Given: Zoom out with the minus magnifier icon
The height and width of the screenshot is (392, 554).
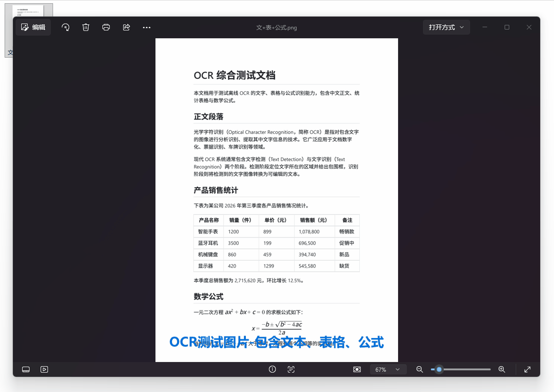Looking at the screenshot, I should coord(420,369).
